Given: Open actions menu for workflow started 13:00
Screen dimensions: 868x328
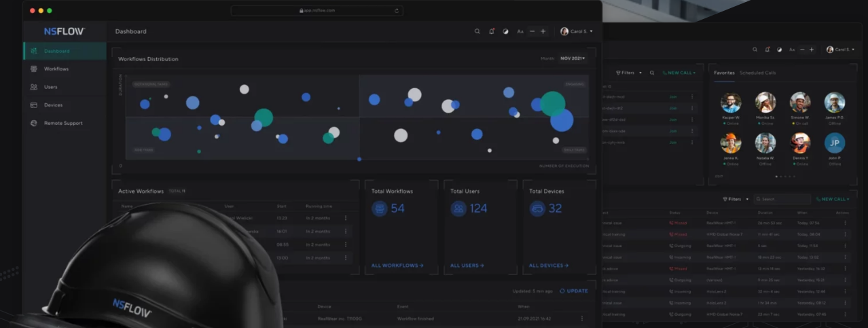Looking at the screenshot, I should pyautogui.click(x=346, y=258).
